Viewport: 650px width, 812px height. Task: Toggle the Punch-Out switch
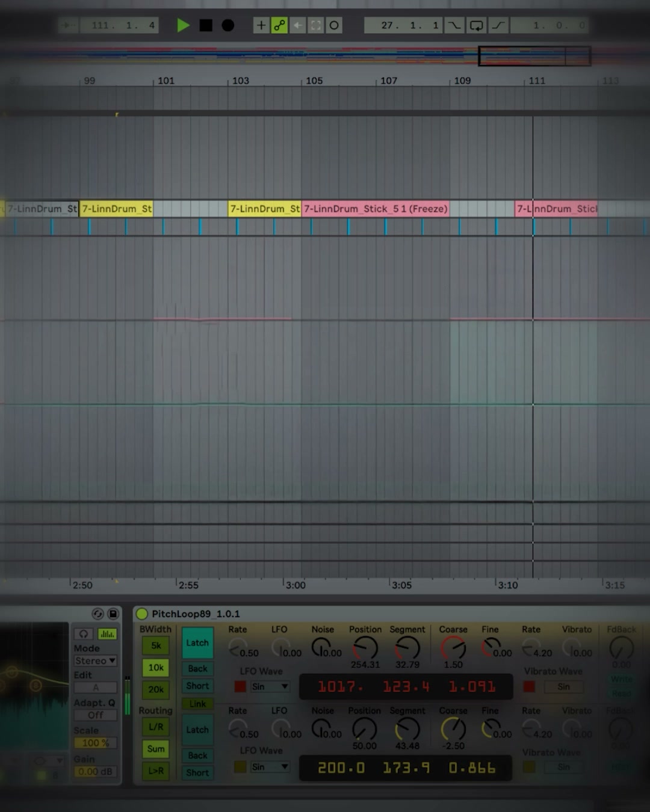(x=498, y=25)
